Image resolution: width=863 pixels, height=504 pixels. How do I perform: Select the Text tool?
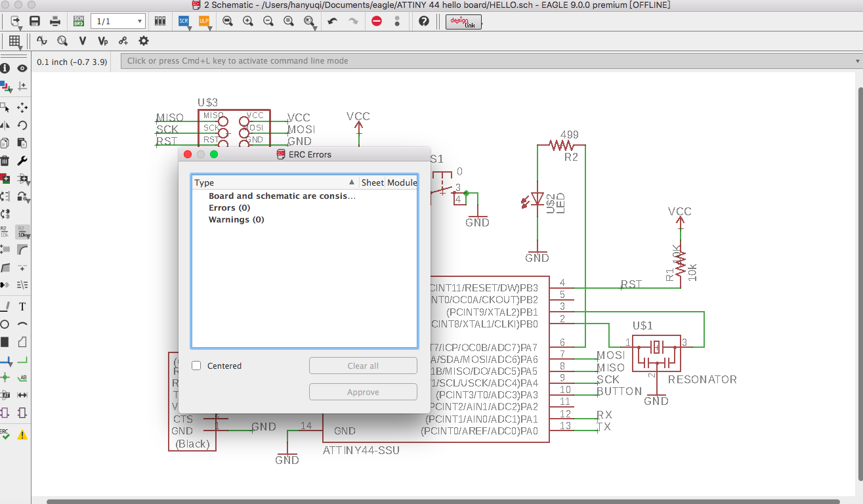pos(22,306)
